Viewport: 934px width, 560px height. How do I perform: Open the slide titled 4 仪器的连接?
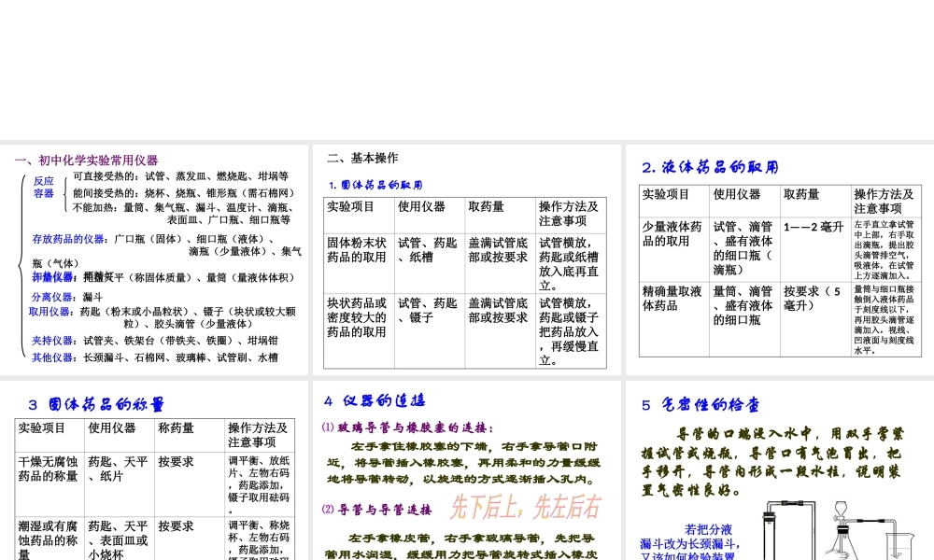[x=466, y=470]
